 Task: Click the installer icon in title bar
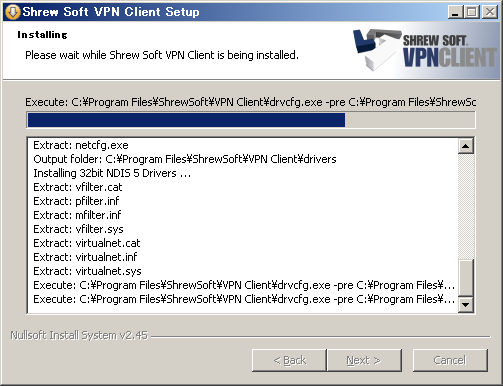tap(12, 12)
